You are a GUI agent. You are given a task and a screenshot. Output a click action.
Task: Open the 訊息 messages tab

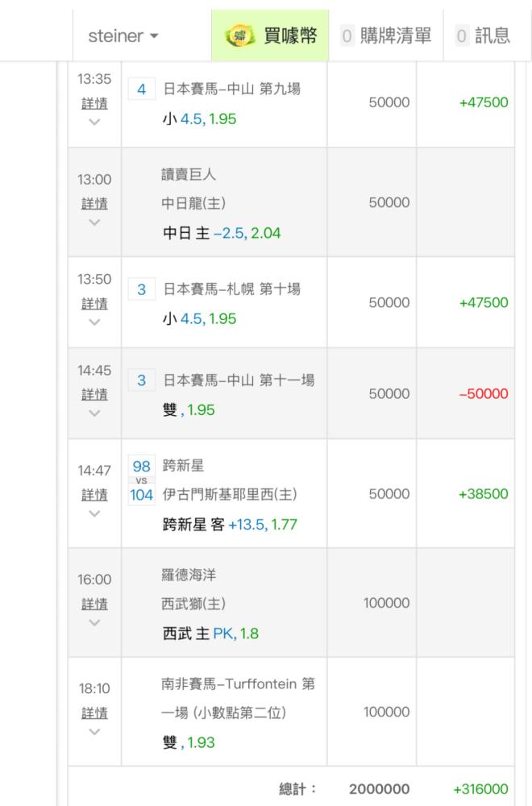(483, 35)
